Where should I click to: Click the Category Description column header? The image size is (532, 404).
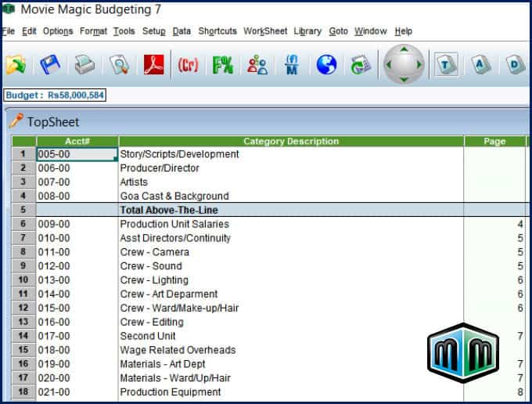point(291,141)
